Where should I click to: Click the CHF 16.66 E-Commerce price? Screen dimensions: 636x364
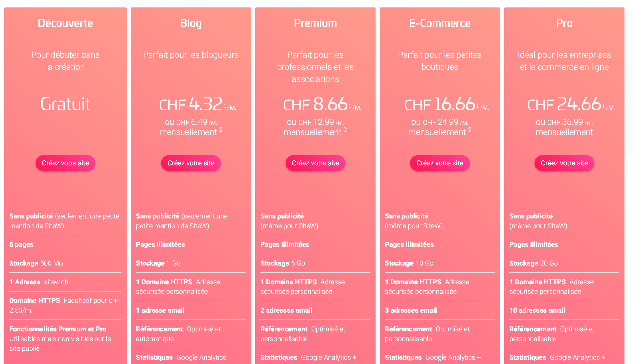click(440, 104)
